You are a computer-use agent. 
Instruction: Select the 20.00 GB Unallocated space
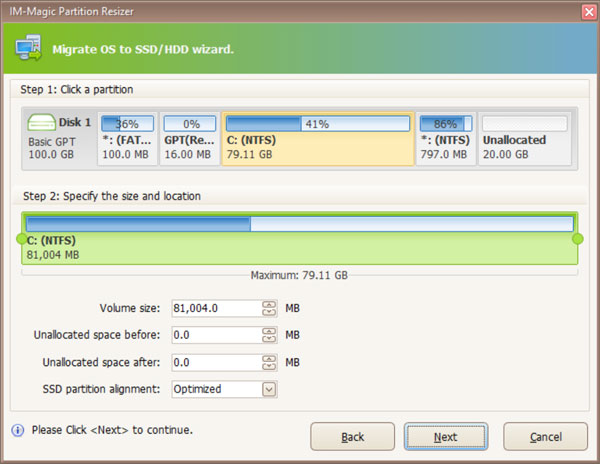pos(525,138)
